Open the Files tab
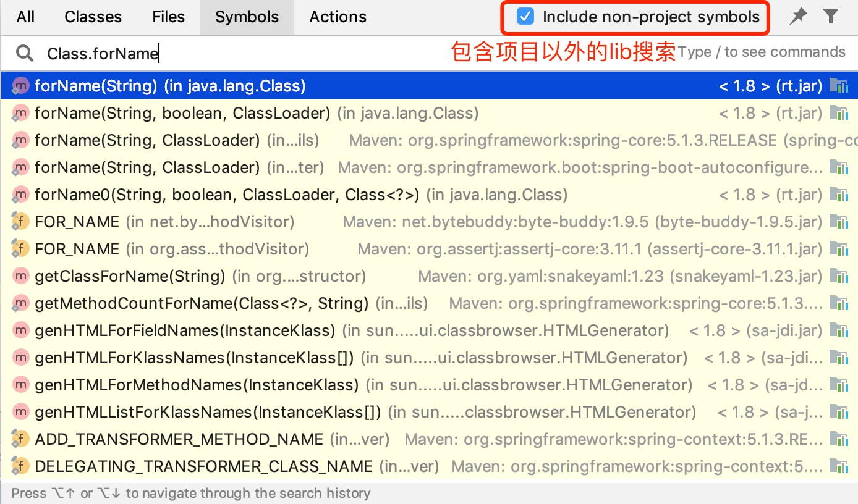The height and width of the screenshot is (504, 858). 168,17
